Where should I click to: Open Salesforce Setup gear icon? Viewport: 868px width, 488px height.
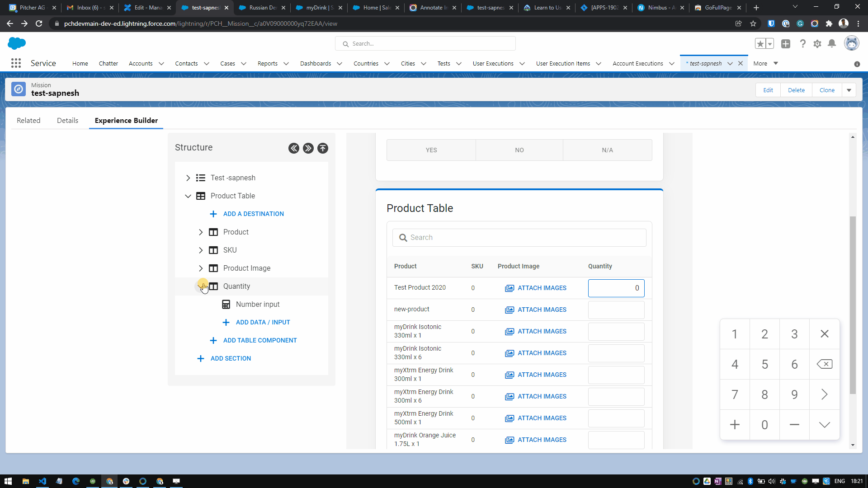click(817, 44)
